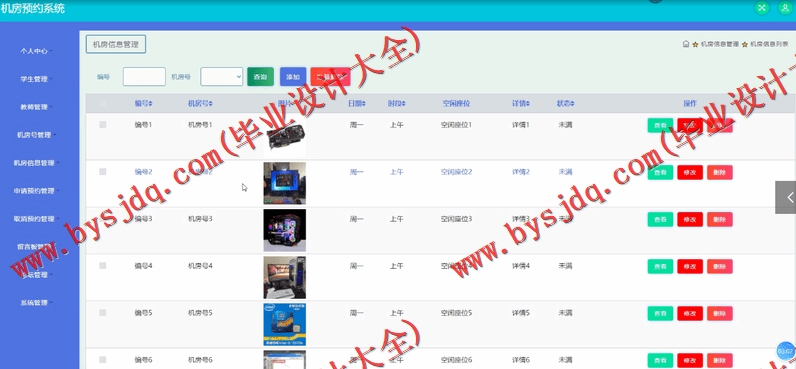Open the 机房号 filter dropdown
Screen dimensions: 796x369
(221, 77)
